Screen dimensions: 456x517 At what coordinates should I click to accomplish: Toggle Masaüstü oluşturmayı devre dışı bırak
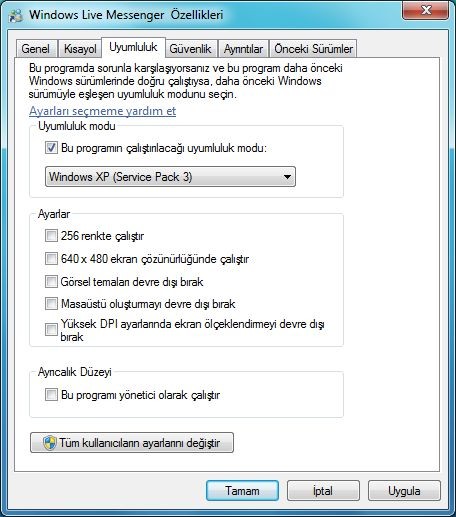[51, 304]
